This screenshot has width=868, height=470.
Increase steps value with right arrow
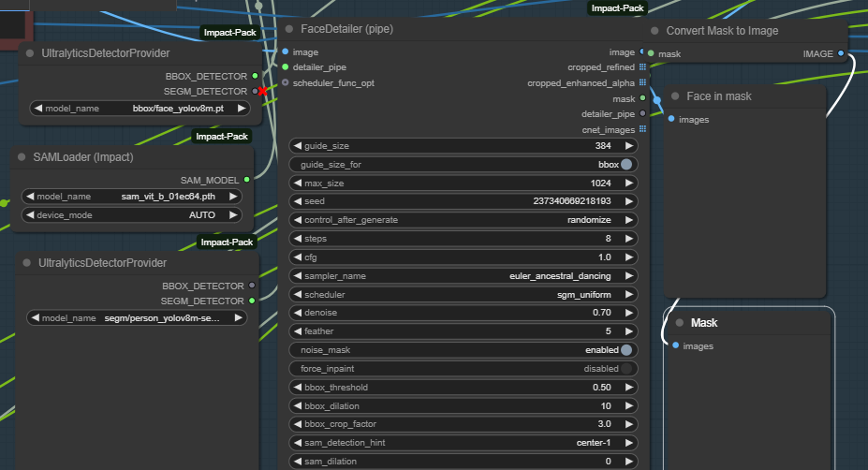[629, 239]
